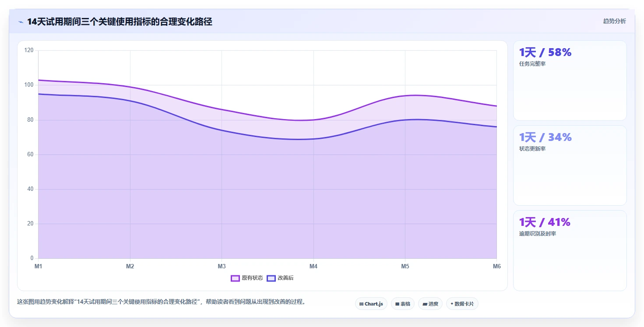Click the M2 axis label
Screen dimensions: 644x327
click(x=130, y=266)
